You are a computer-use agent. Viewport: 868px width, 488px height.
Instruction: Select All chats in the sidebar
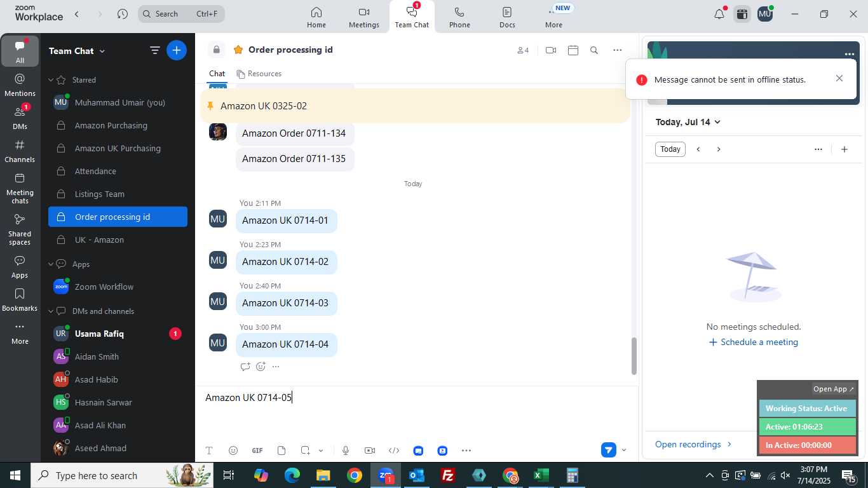(x=20, y=51)
